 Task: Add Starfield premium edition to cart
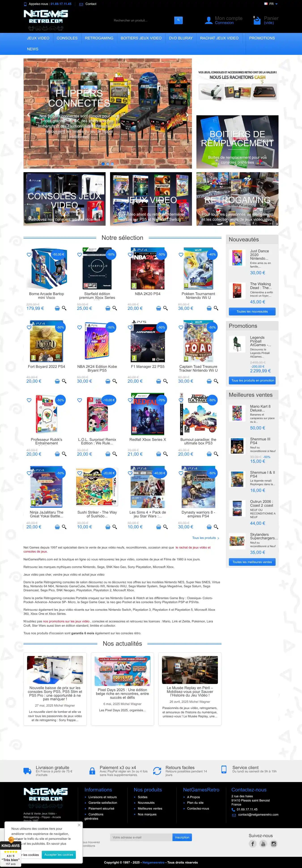tap(108, 308)
